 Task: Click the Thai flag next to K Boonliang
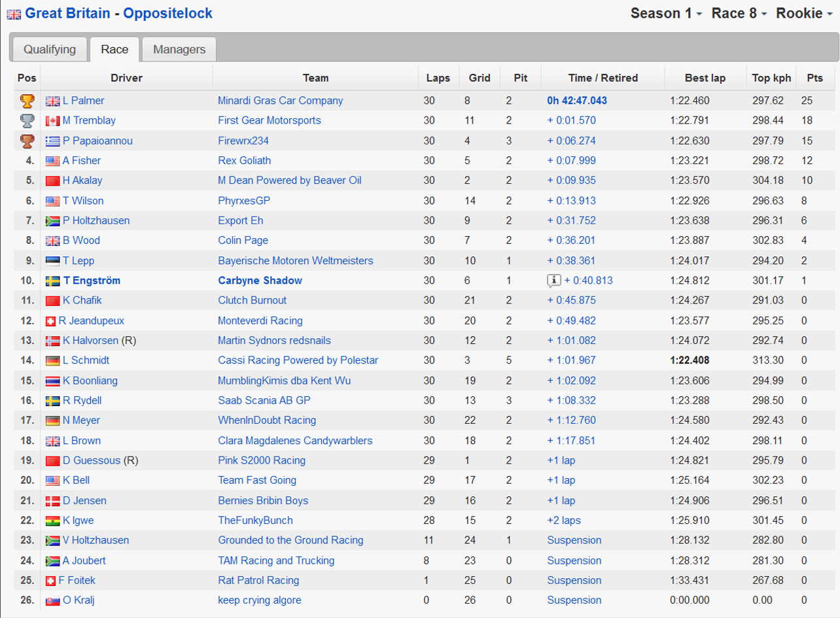click(x=52, y=381)
